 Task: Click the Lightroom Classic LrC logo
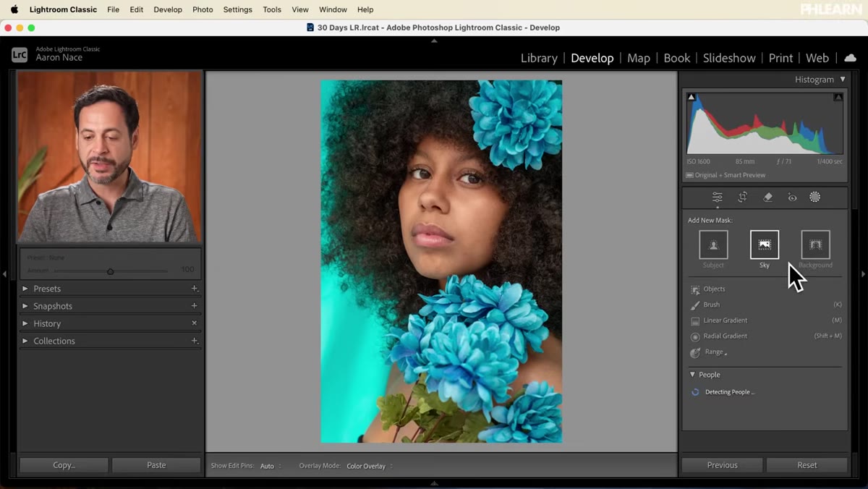click(20, 54)
